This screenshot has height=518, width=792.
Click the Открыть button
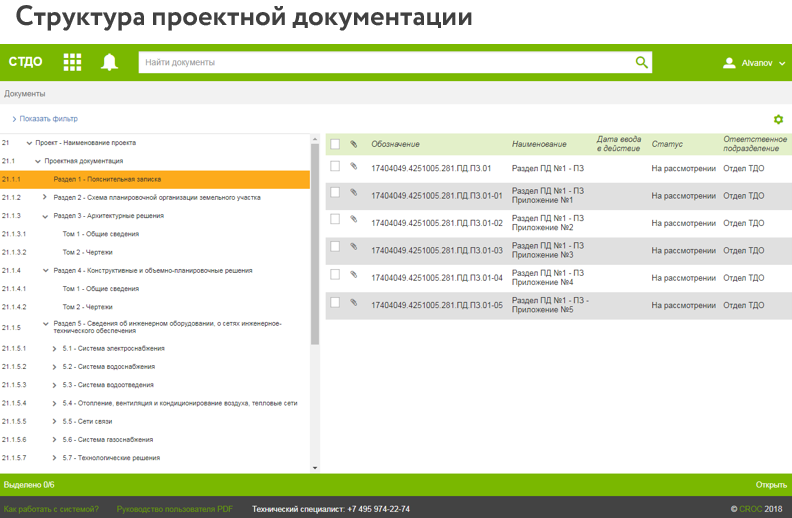(771, 485)
